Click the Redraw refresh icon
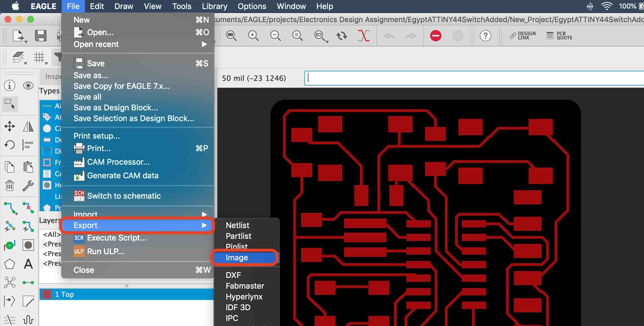The image size is (644, 326). (x=342, y=36)
